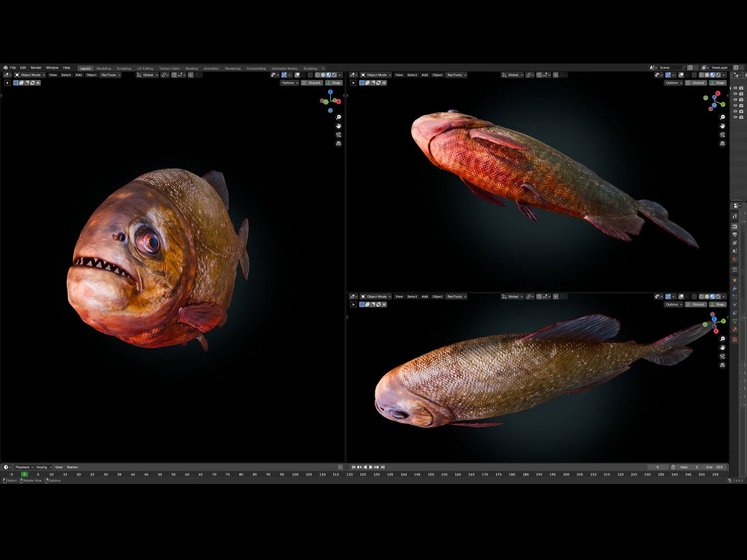Select wireframe shading in left viewport
This screenshot has width=747, height=560.
coord(317,75)
